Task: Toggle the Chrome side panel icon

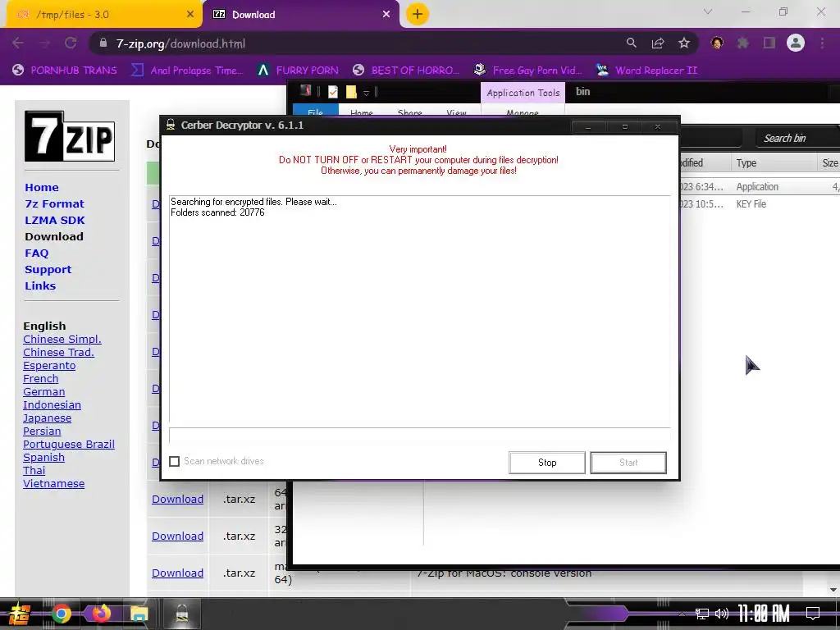Action: tap(769, 43)
